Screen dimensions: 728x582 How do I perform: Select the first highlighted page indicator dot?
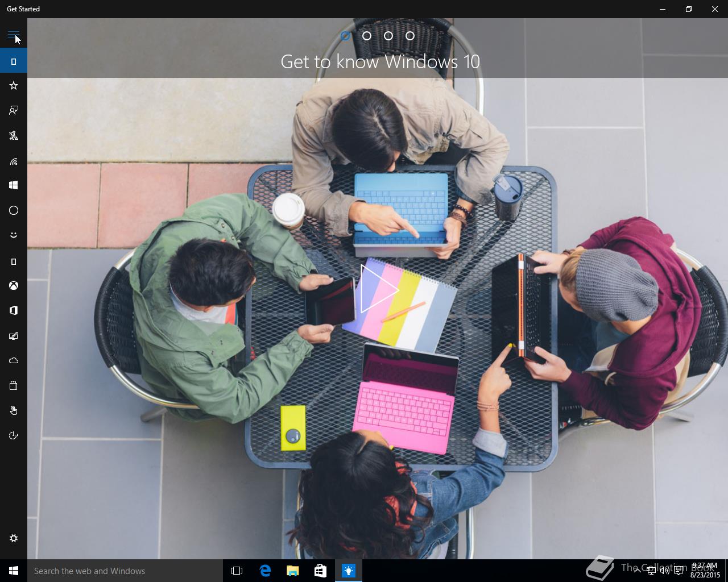coord(345,36)
